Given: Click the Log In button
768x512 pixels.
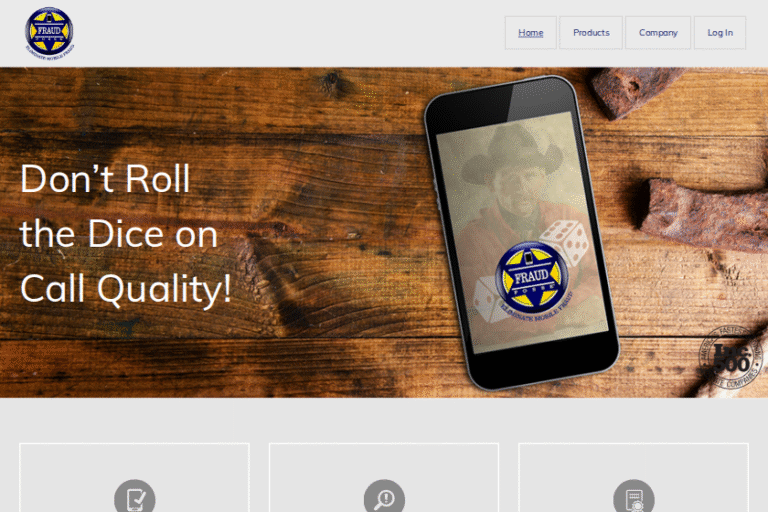Looking at the screenshot, I should point(720,33).
